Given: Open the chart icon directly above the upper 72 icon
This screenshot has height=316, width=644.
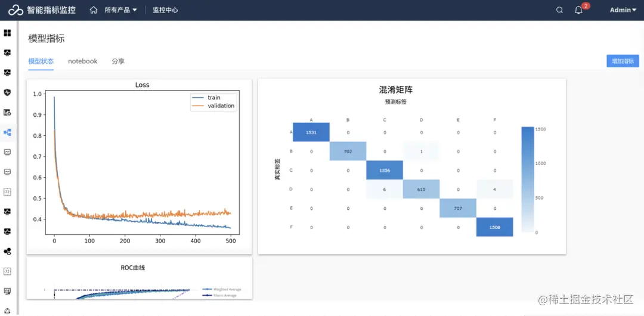Looking at the screenshot, I should pos(7,172).
